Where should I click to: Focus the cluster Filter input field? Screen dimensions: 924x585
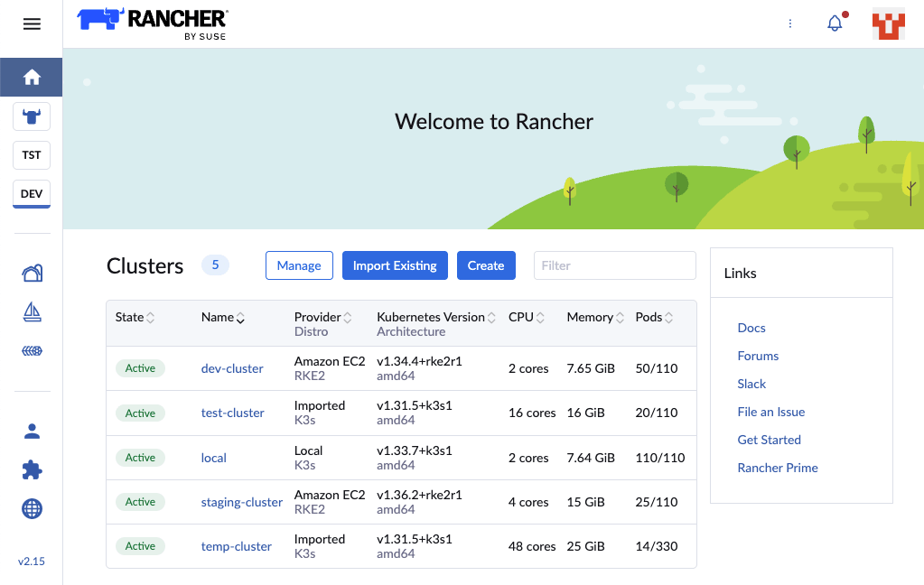point(614,265)
